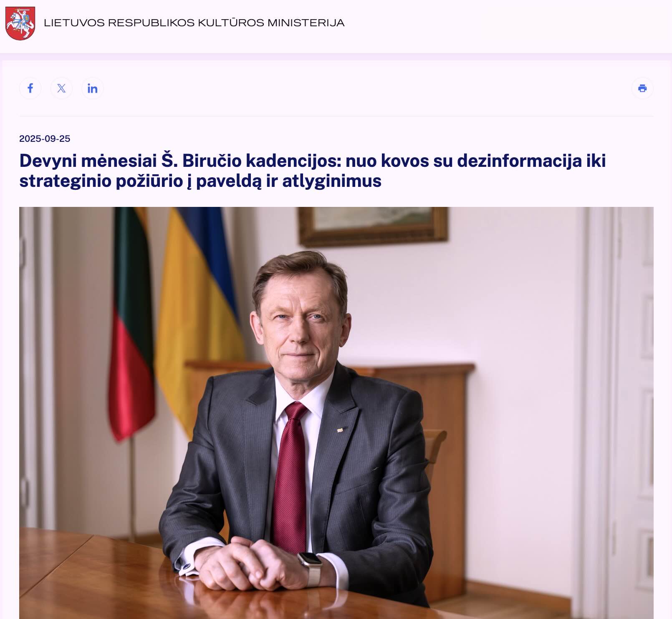Click the dark red necktie
The image size is (672, 619).
[x=291, y=476]
